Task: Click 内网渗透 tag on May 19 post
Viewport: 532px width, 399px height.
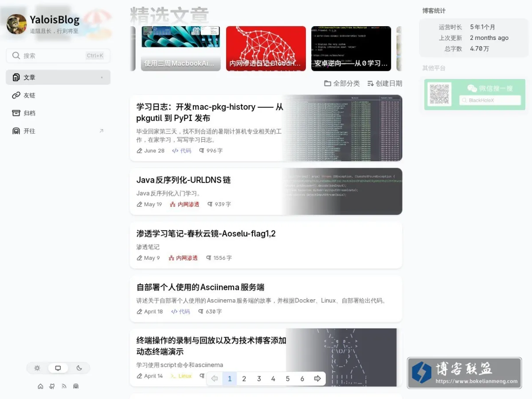Action: pos(185,204)
